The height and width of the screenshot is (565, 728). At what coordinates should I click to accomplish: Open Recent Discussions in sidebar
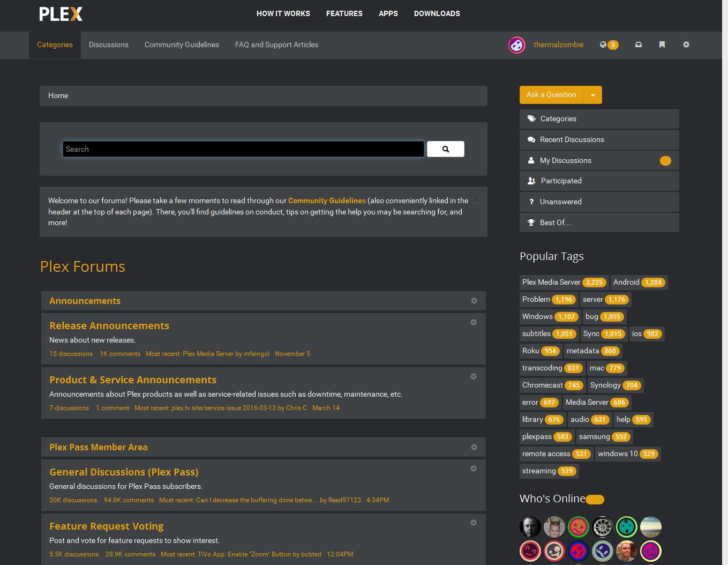tap(599, 140)
